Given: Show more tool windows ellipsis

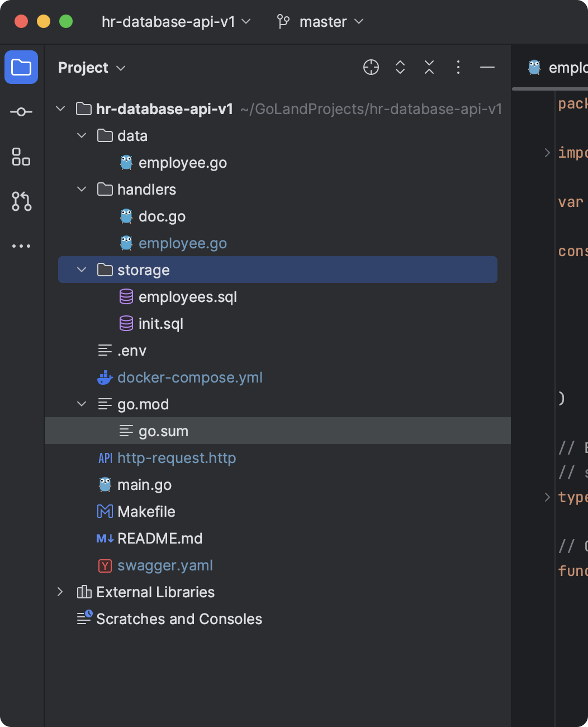Looking at the screenshot, I should click(x=21, y=246).
